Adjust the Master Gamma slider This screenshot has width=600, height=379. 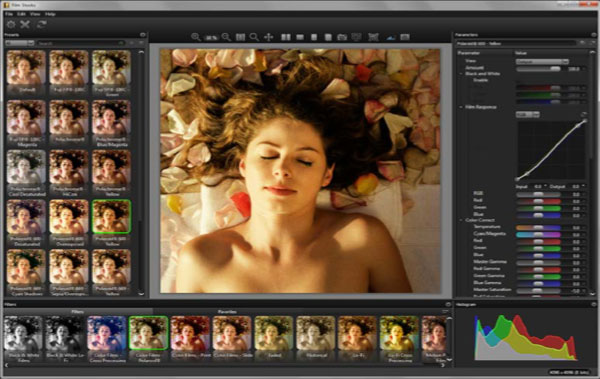538,263
